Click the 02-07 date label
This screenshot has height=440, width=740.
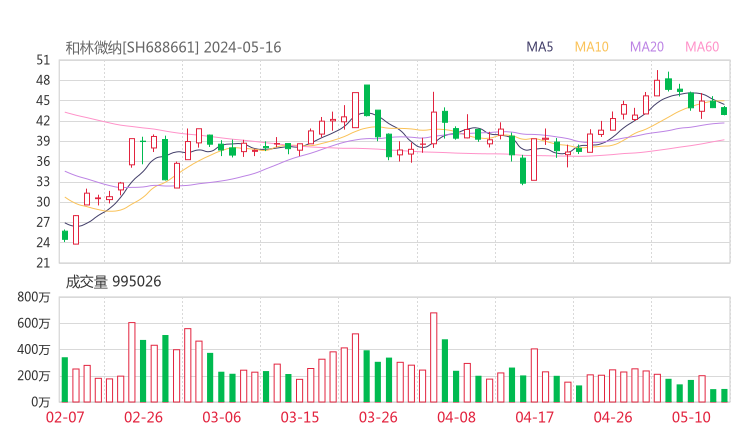tap(65, 417)
